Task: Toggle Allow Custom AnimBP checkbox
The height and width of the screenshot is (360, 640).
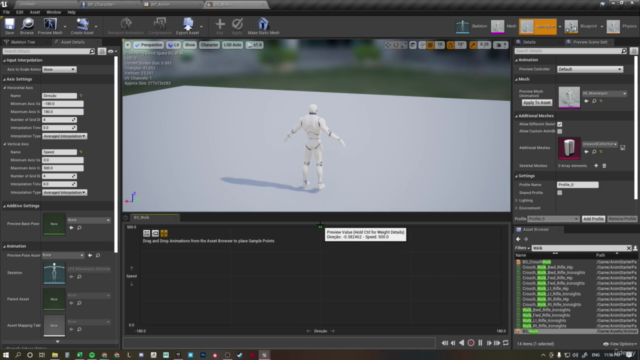Action: [560, 131]
